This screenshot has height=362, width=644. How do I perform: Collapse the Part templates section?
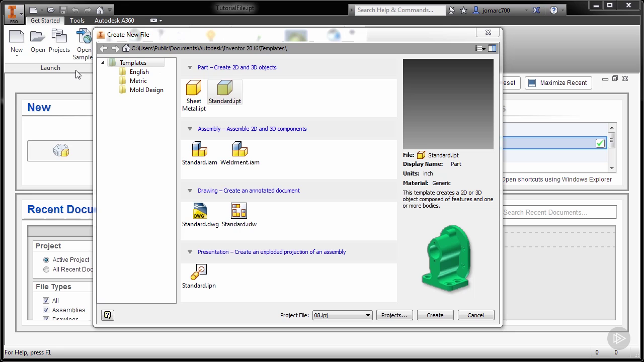coord(190,67)
